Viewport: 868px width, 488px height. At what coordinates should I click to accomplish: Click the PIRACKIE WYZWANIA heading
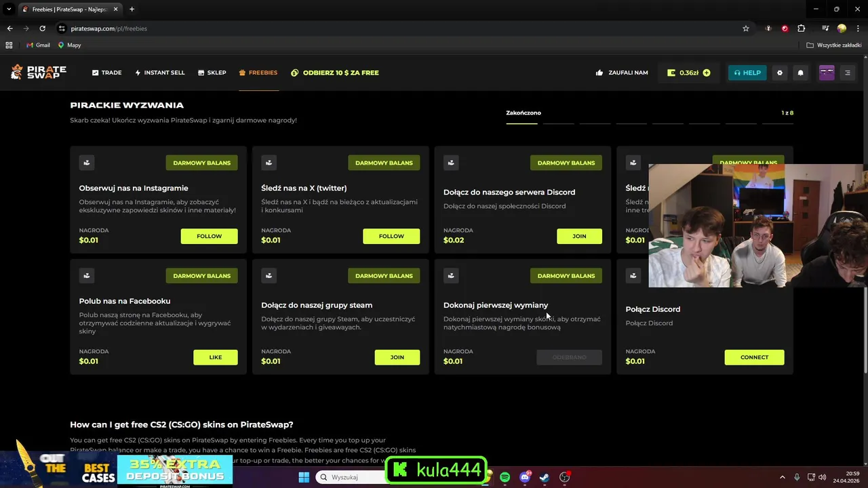[x=127, y=105]
